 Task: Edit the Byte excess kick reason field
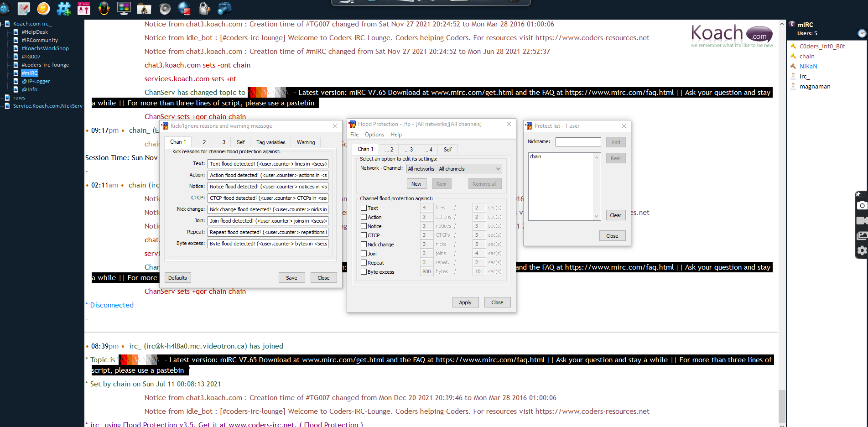point(268,244)
